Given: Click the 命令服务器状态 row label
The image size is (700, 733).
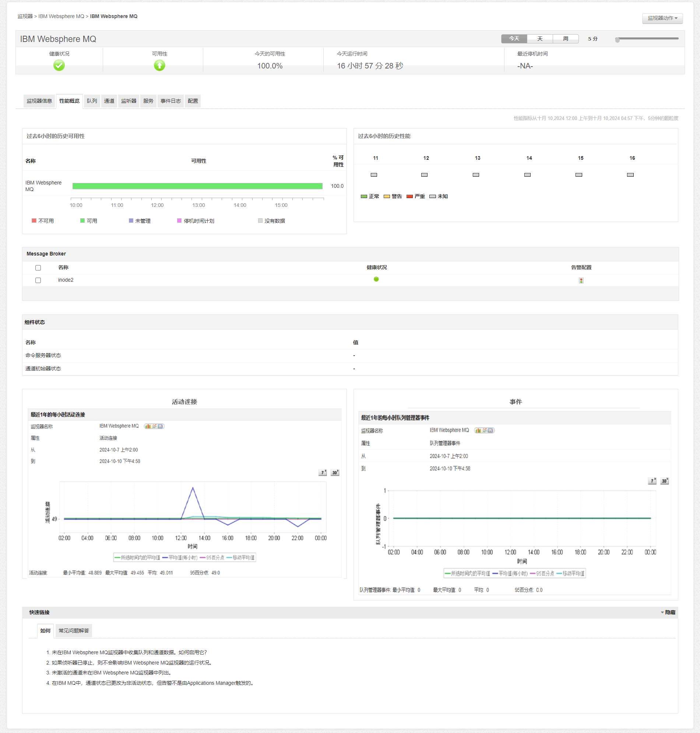Looking at the screenshot, I should tap(43, 356).
